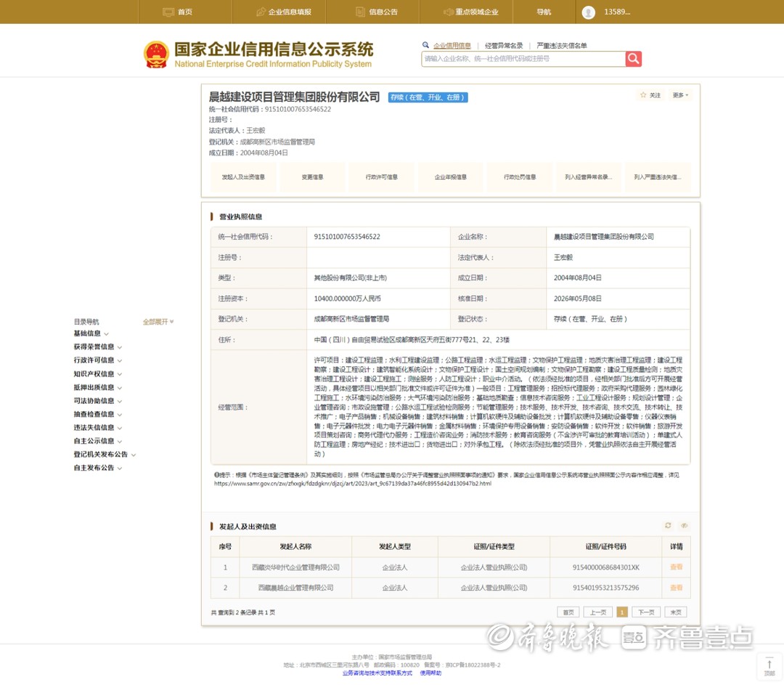Image resolution: width=784 pixels, height=685 pixels.
Task: Click the certificate number 915400006868​4301XK cell
Action: (x=606, y=567)
